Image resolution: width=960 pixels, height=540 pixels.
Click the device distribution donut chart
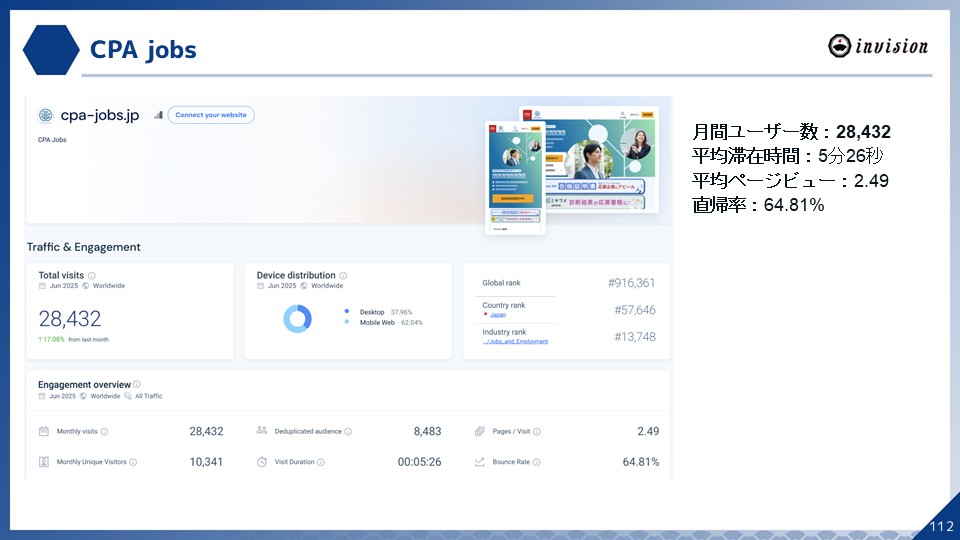298,318
